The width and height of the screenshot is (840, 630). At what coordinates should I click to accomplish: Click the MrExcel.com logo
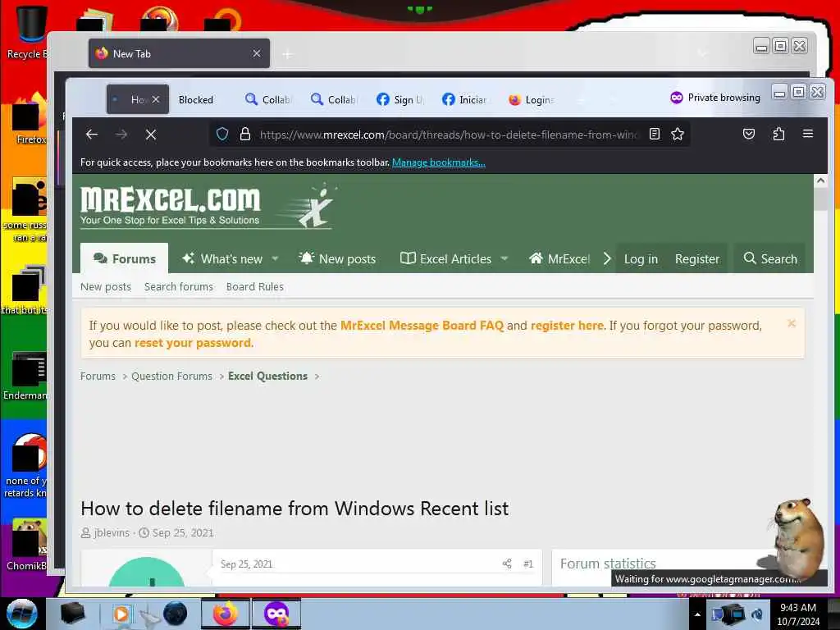point(206,206)
